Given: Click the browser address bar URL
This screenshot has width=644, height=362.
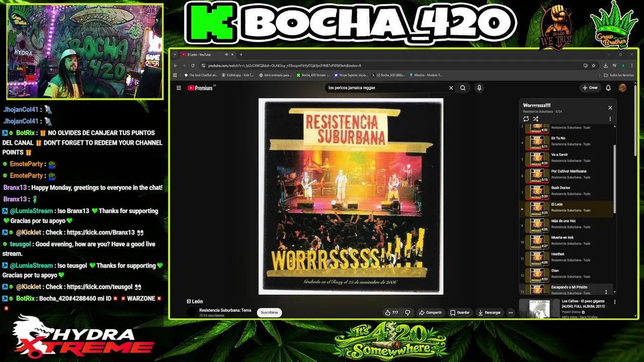Looking at the screenshot, I should pos(284,65).
